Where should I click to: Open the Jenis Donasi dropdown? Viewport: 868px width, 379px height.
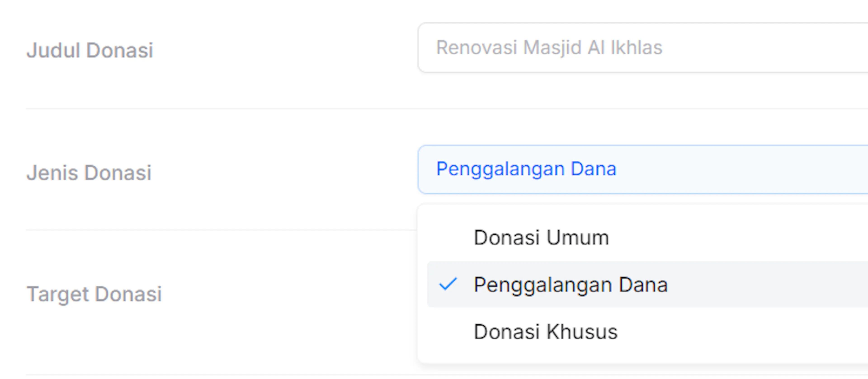pyautogui.click(x=643, y=169)
